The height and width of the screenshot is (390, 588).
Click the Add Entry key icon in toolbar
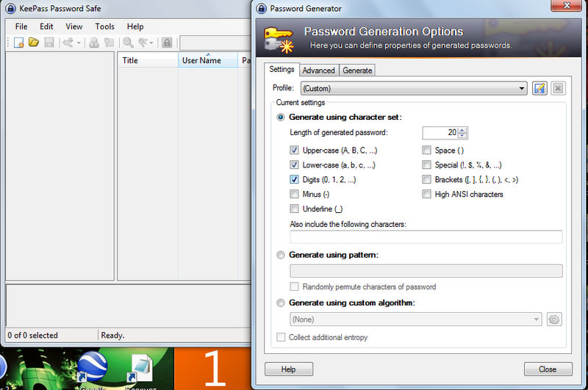coord(68,43)
